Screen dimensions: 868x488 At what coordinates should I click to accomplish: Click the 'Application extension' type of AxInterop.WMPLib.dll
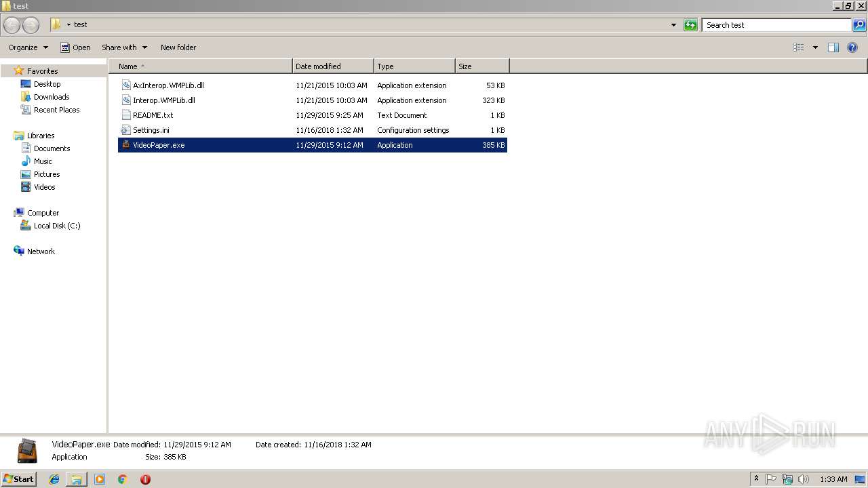point(412,85)
